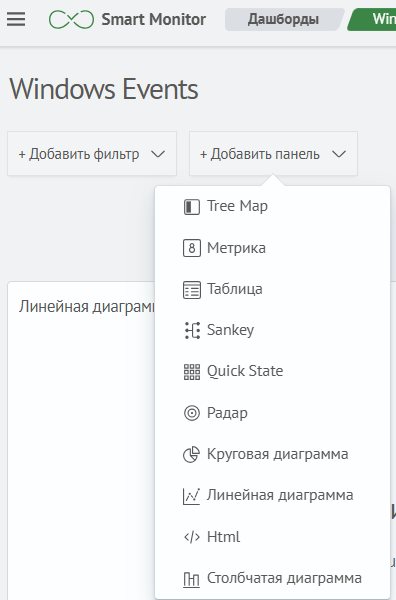396x600 pixels.
Task: Click the Smart Monitor title link
Action: 153,19
